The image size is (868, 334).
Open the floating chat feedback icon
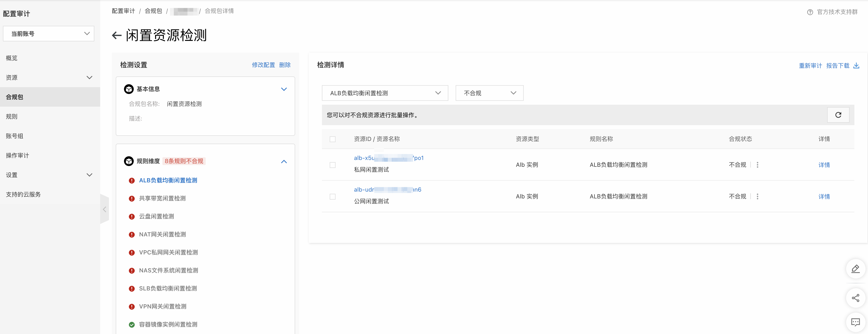click(855, 322)
